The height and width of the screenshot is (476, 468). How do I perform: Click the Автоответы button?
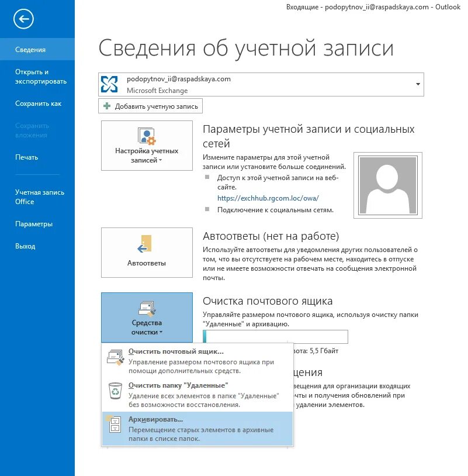(147, 253)
